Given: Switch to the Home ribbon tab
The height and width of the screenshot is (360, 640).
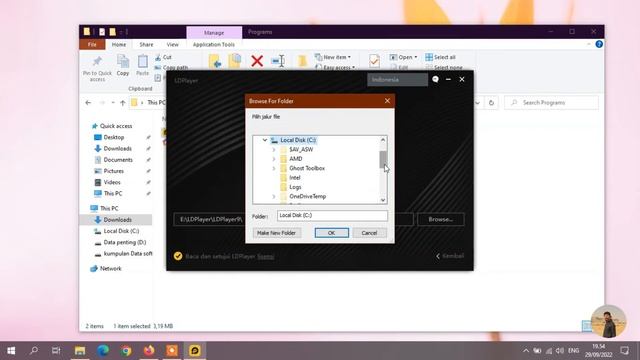Looking at the screenshot, I should (119, 44).
